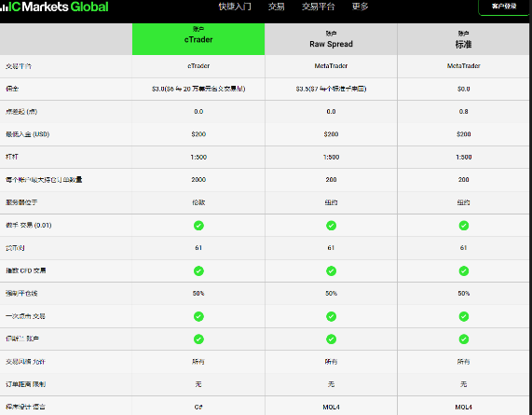Expand the 交易平台 menu
This screenshot has width=532, height=415.
click(318, 7)
